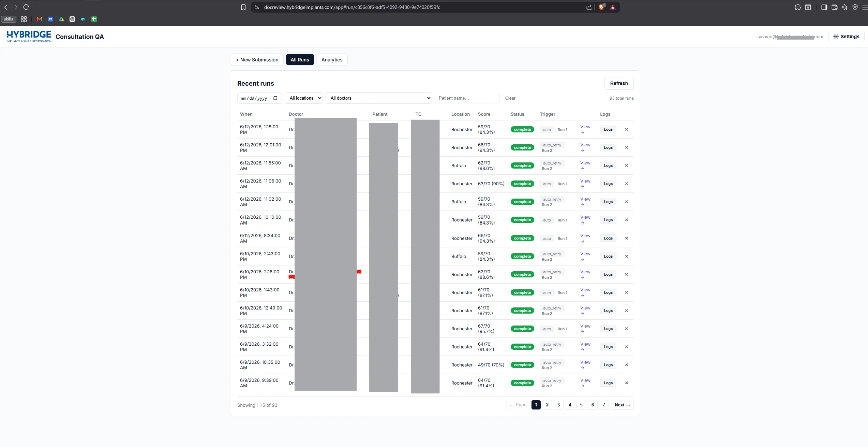Jump to page 7 of runs
Viewport: 868px width, 447px height.
604,405
